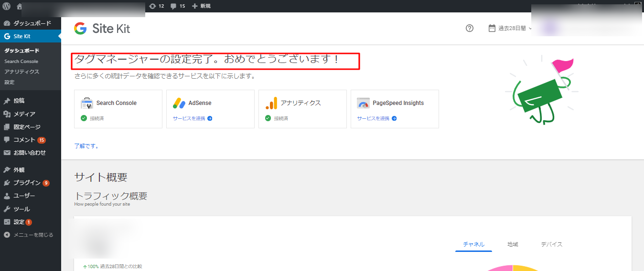Click the calendar icon beside 過去28日間

tap(492, 28)
